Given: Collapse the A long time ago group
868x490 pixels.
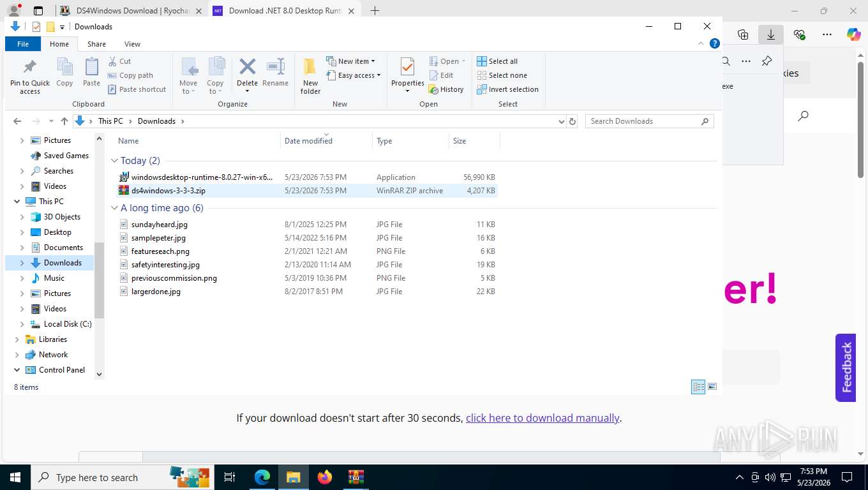Looking at the screenshot, I should click(x=114, y=208).
